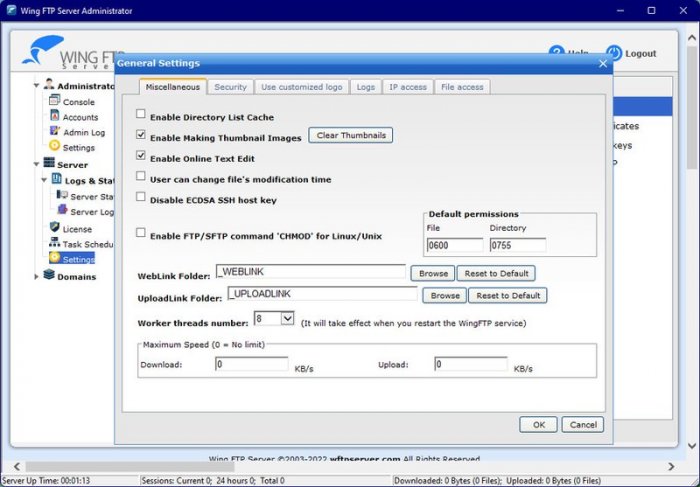Open the IP access tab
700x487 pixels.
coord(407,87)
